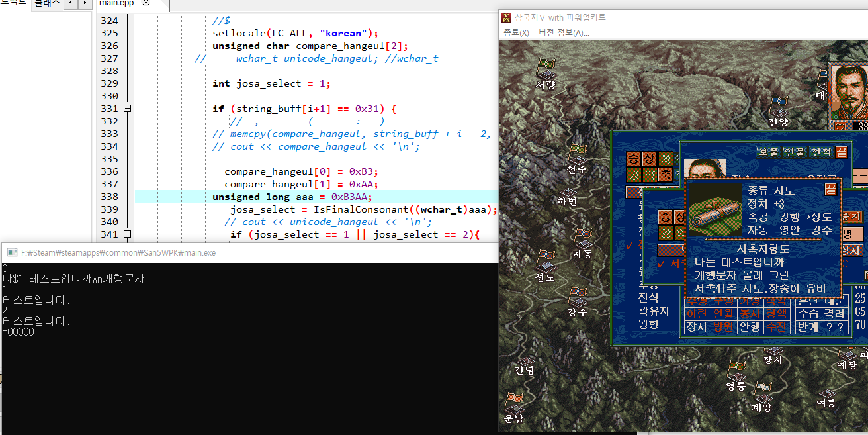Select the 반계 skill cell
Viewport: 868px width, 435px height.
pyautogui.click(x=808, y=327)
